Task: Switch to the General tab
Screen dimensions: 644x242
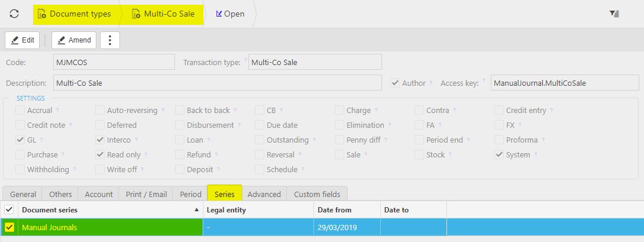Action: (x=23, y=194)
